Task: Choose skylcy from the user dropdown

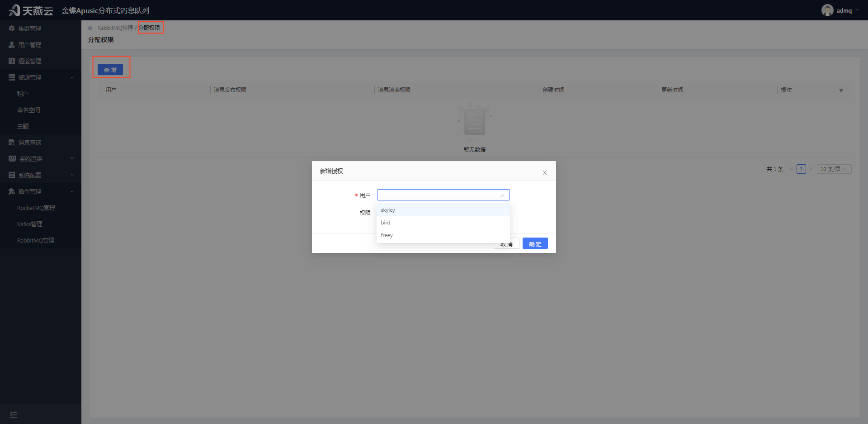Action: coord(443,210)
